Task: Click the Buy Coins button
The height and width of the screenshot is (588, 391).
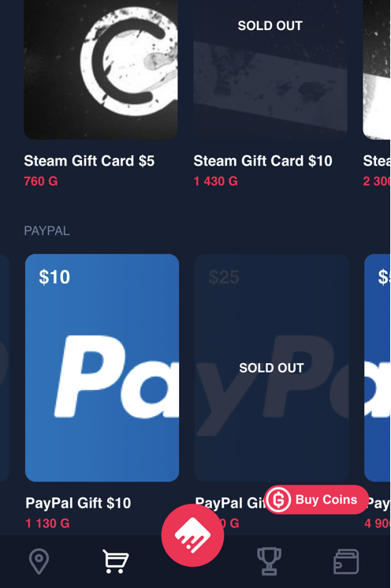Action: pos(317,500)
